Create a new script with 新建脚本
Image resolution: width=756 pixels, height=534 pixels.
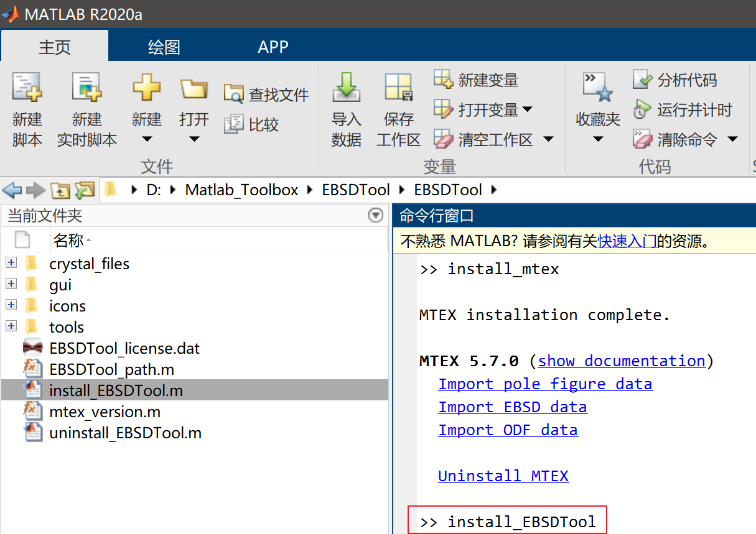27,109
